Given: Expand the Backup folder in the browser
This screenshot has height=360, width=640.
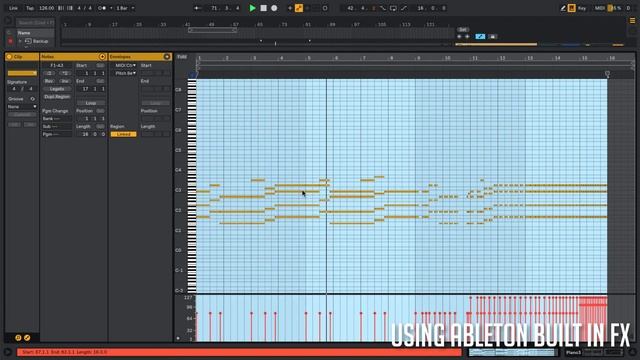Looking at the screenshot, I should click(20, 41).
